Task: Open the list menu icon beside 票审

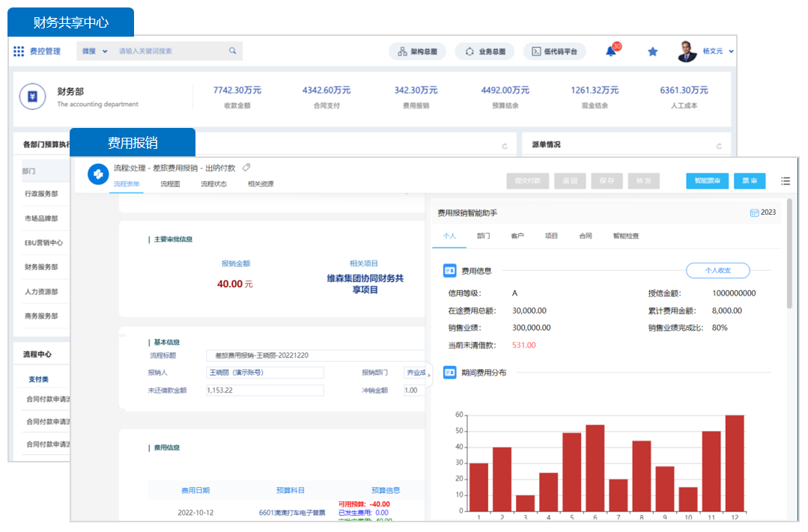Action: (x=786, y=181)
